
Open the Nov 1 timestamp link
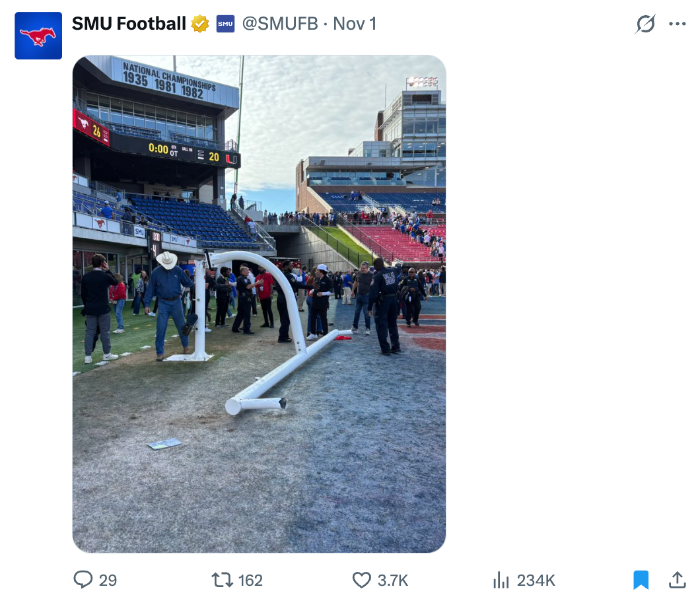pos(355,24)
